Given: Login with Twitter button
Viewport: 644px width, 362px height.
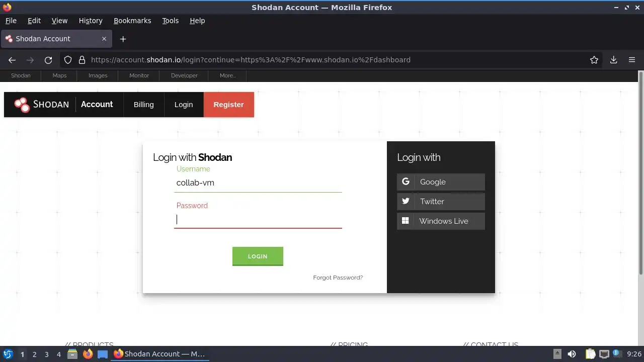Looking at the screenshot, I should click(x=441, y=202).
